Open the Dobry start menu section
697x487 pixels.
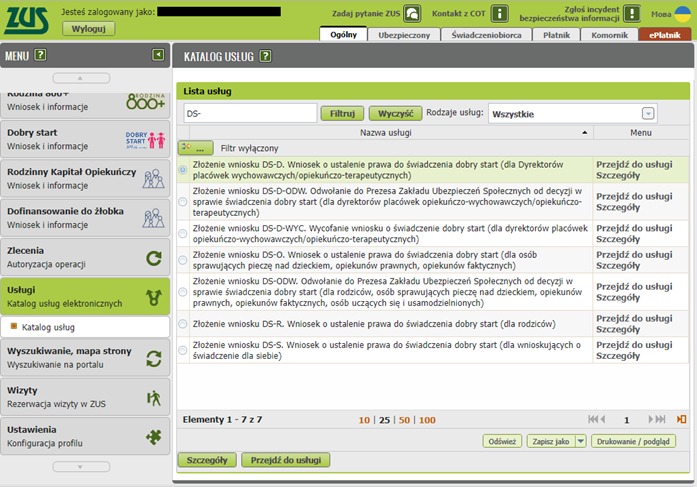coord(85,139)
